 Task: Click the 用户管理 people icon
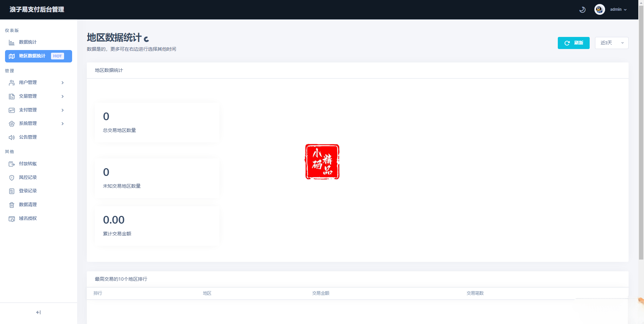click(x=12, y=83)
